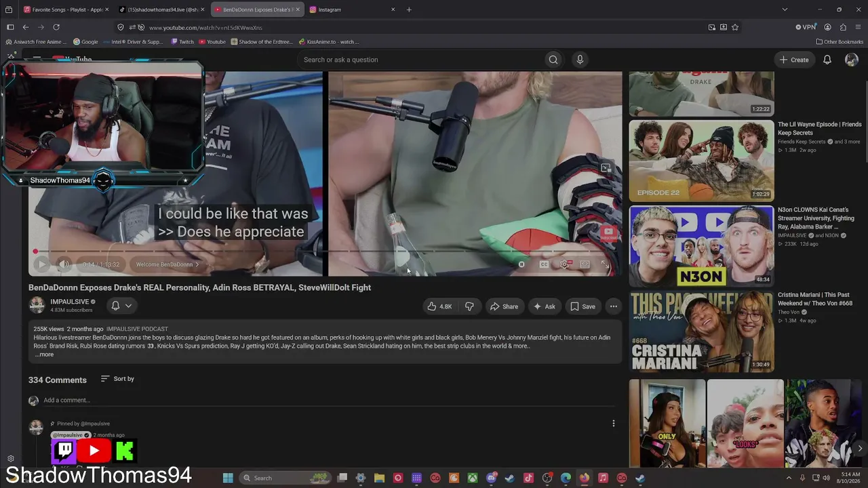Open the KissAnime.to bookmark
This screenshot has height=488, width=868.
(x=328, y=41)
